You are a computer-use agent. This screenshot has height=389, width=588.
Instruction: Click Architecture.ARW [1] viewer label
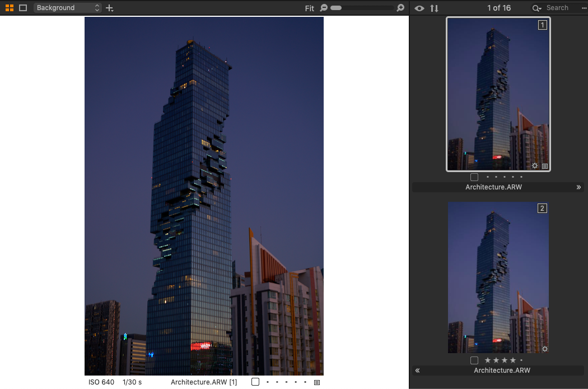coord(204,382)
